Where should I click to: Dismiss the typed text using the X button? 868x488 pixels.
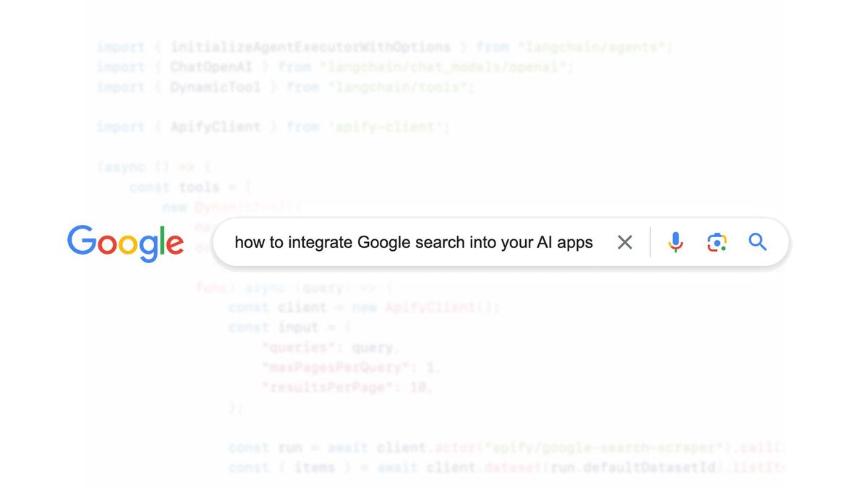(x=625, y=242)
